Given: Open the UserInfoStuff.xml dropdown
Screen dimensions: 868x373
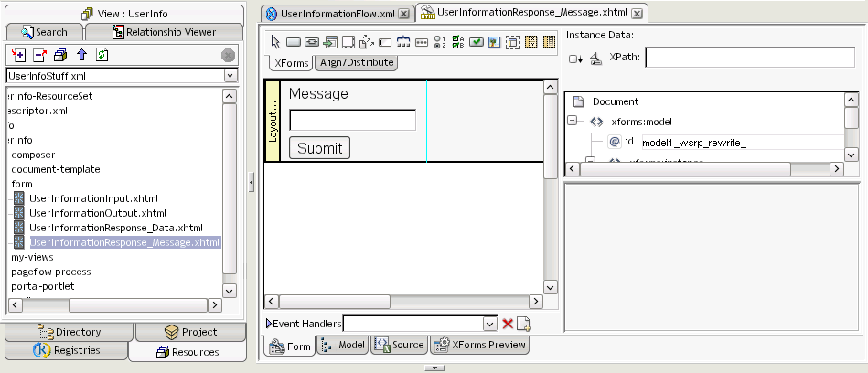Looking at the screenshot, I should click(230, 76).
